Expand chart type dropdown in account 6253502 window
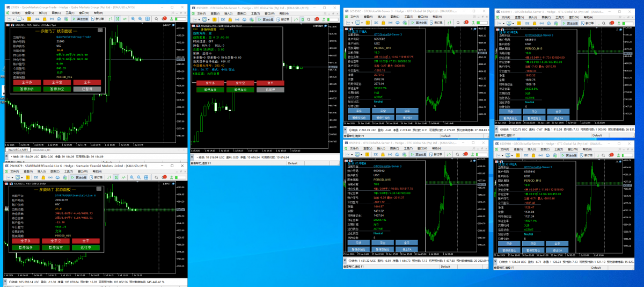This screenshot has height=287, width=644. 350,23
